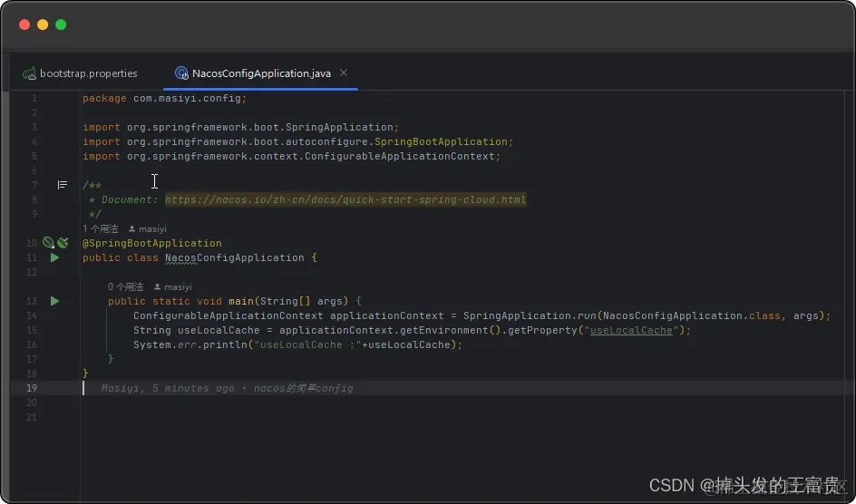The height and width of the screenshot is (504, 856).
Task: Select the NacosConfigApplication.java tab
Action: coord(261,73)
